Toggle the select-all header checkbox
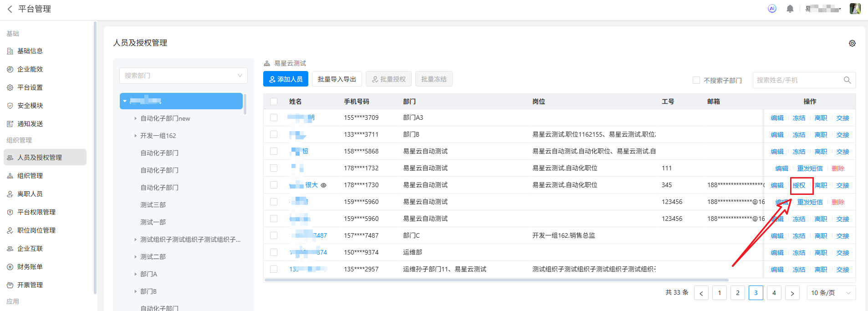The height and width of the screenshot is (311, 868). [274, 102]
